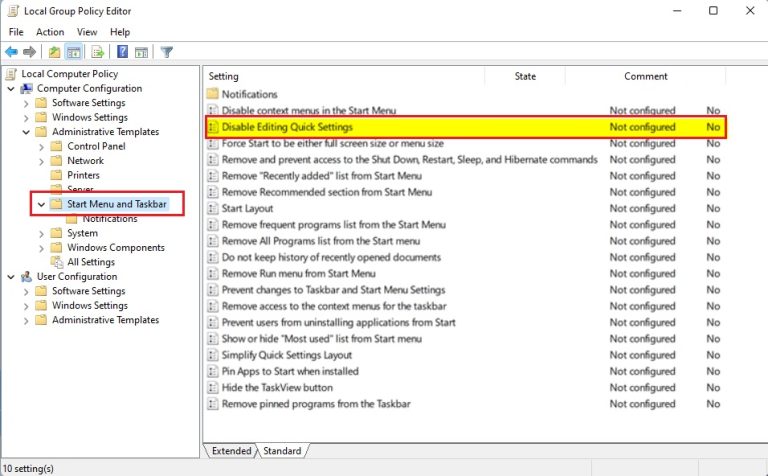Switch to the Standard tab
The image size is (768, 476).
coord(282,451)
